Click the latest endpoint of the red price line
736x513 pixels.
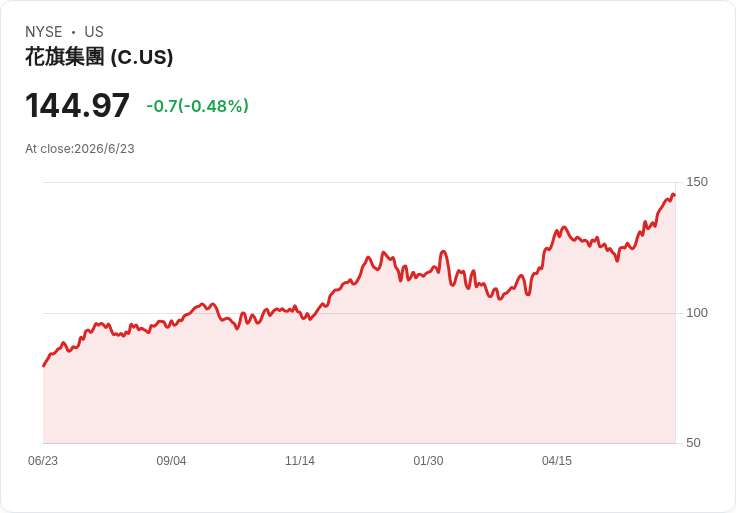pyautogui.click(x=674, y=195)
